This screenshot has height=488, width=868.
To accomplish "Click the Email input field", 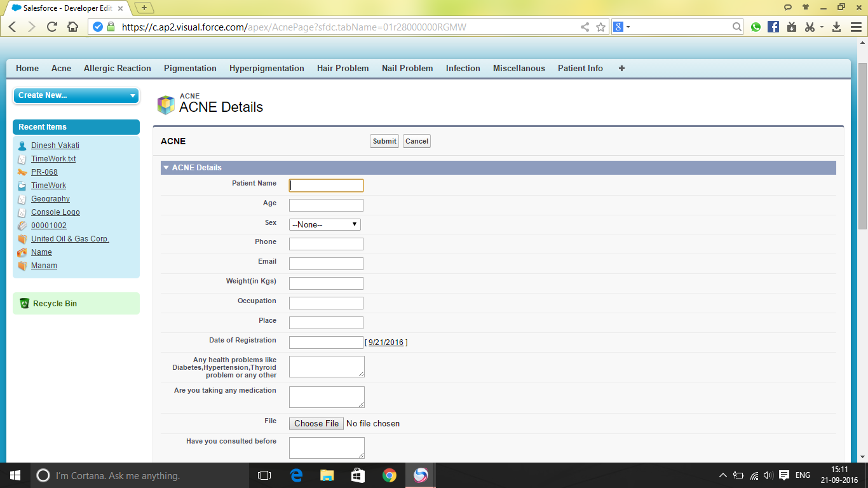I will click(326, 264).
